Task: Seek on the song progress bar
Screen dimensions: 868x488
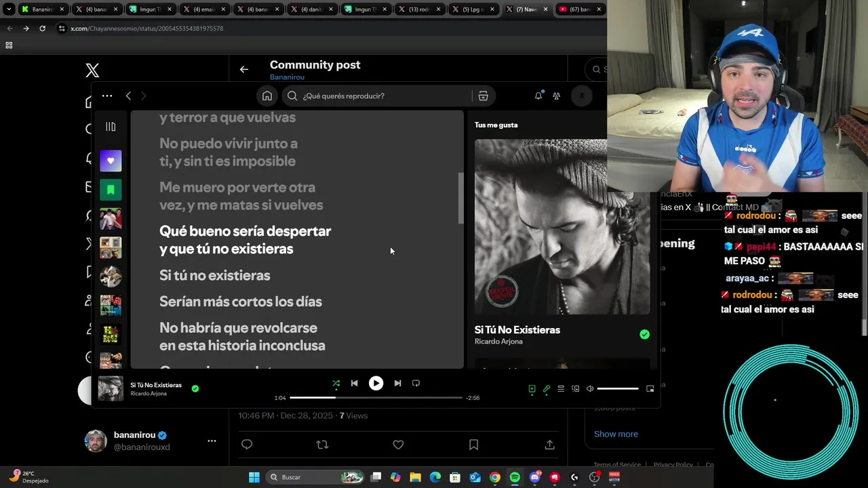Action: pyautogui.click(x=376, y=398)
